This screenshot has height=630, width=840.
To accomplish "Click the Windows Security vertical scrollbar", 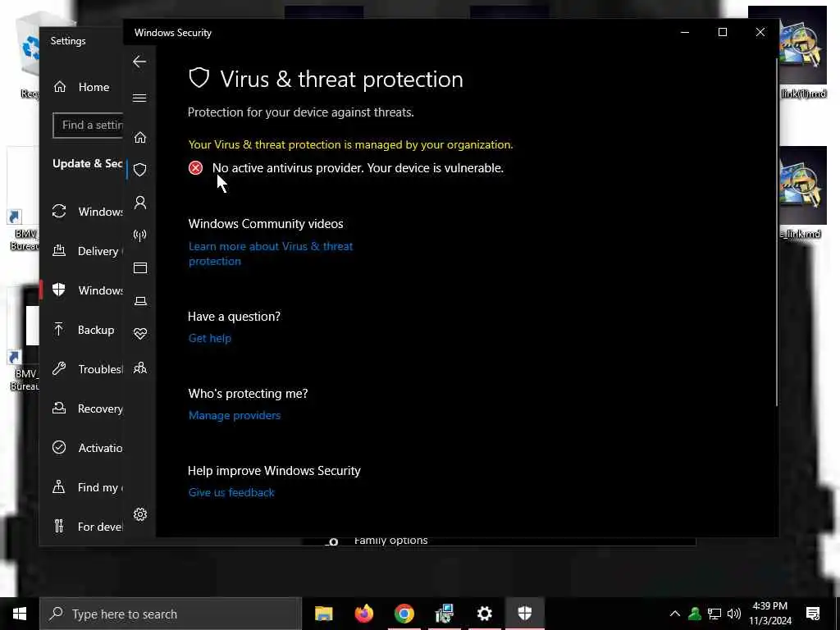I will [x=776, y=231].
